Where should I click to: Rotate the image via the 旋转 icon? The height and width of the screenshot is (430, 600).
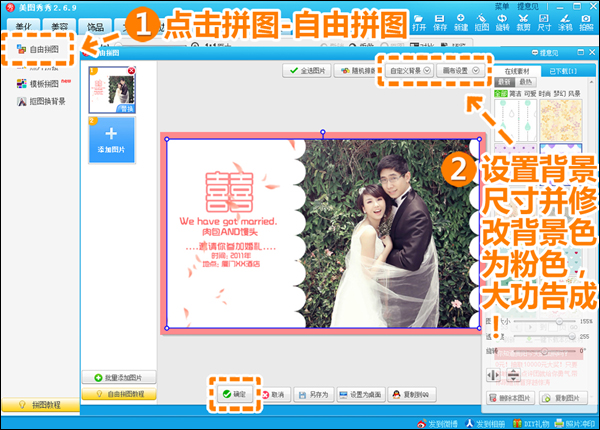[502, 23]
